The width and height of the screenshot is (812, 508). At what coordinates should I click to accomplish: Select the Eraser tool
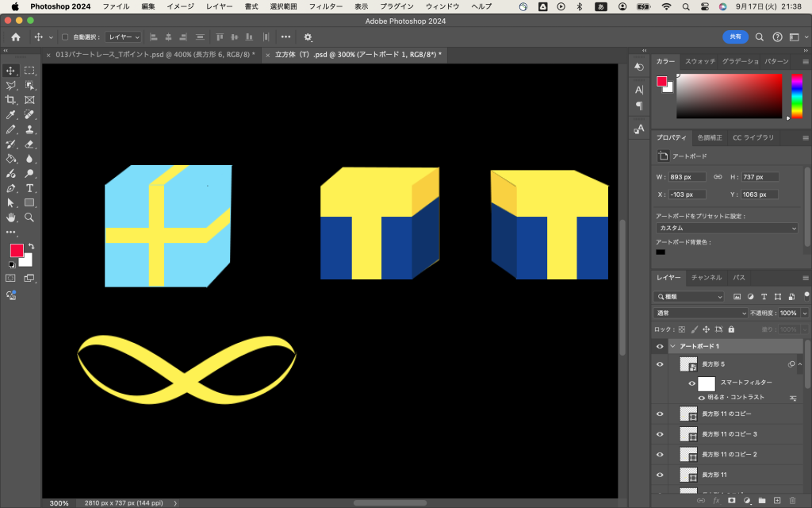[x=29, y=144]
